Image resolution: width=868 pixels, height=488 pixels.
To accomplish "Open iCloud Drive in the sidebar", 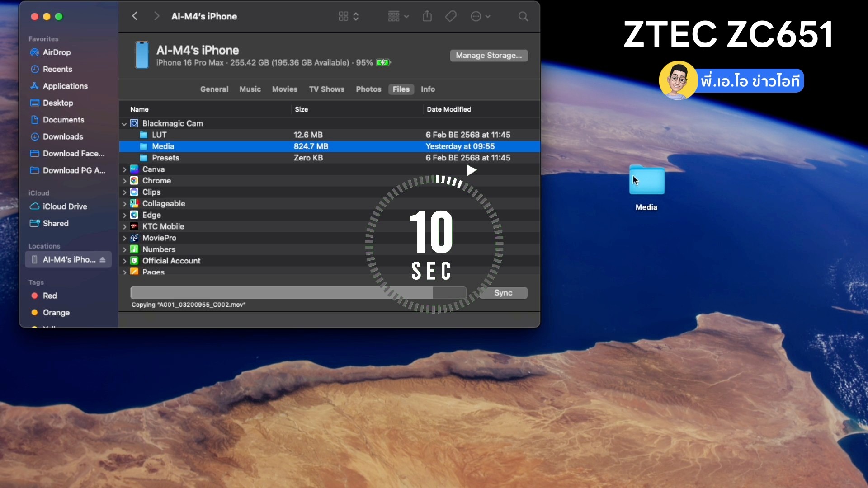I will pos(65,206).
